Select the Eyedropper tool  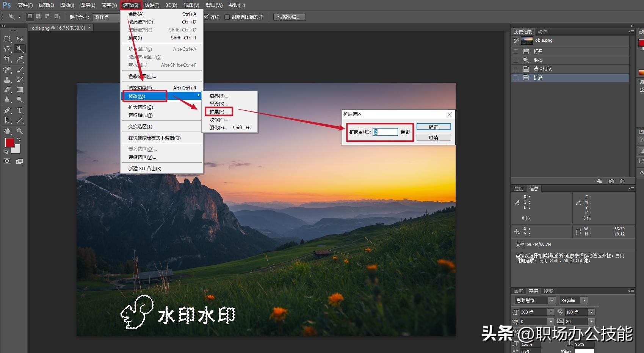point(20,59)
